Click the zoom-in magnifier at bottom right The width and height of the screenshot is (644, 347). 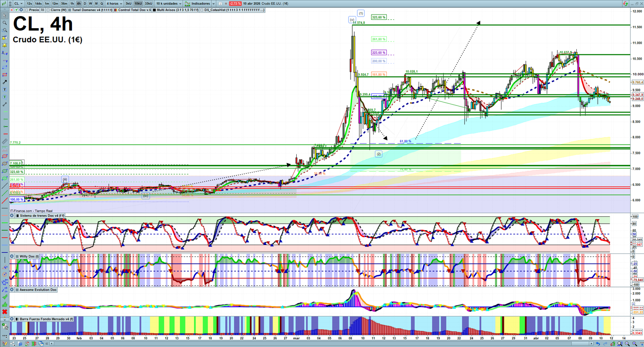635,344
